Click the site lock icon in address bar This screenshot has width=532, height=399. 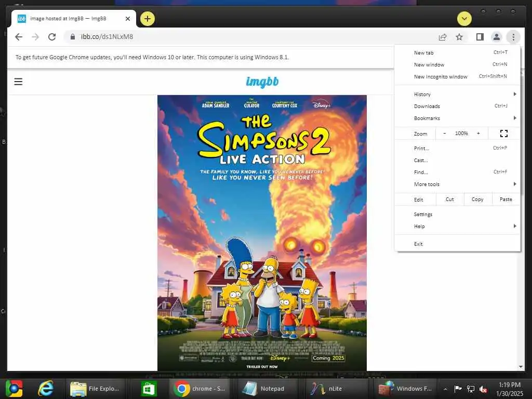click(x=72, y=37)
